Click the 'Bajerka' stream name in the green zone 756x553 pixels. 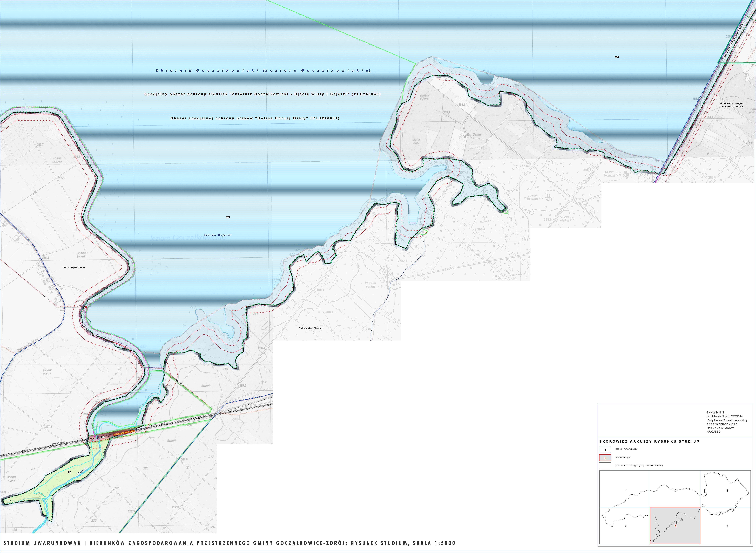point(82,470)
